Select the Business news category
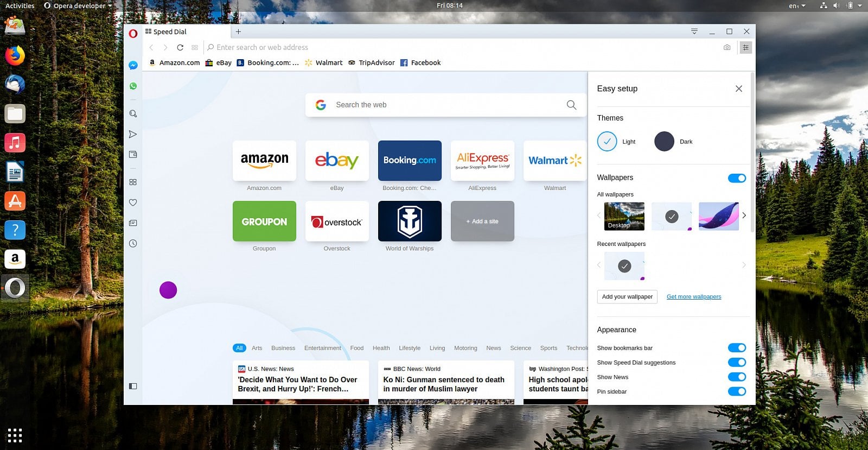 point(283,348)
